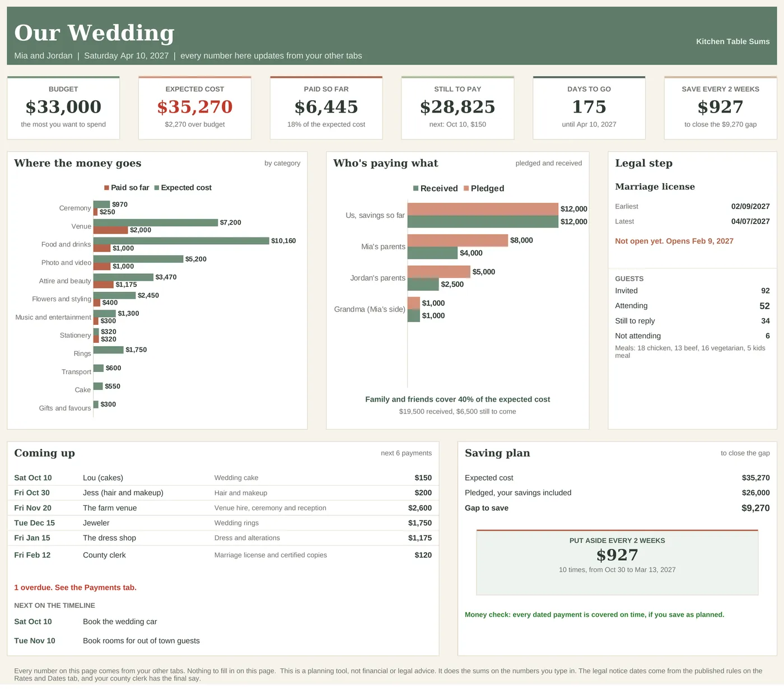
Task: Click the Put aside every 2 weeks box
Action: tap(617, 562)
